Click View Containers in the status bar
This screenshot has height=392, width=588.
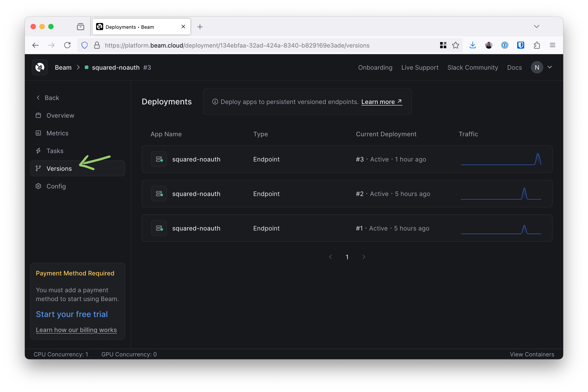point(532,354)
